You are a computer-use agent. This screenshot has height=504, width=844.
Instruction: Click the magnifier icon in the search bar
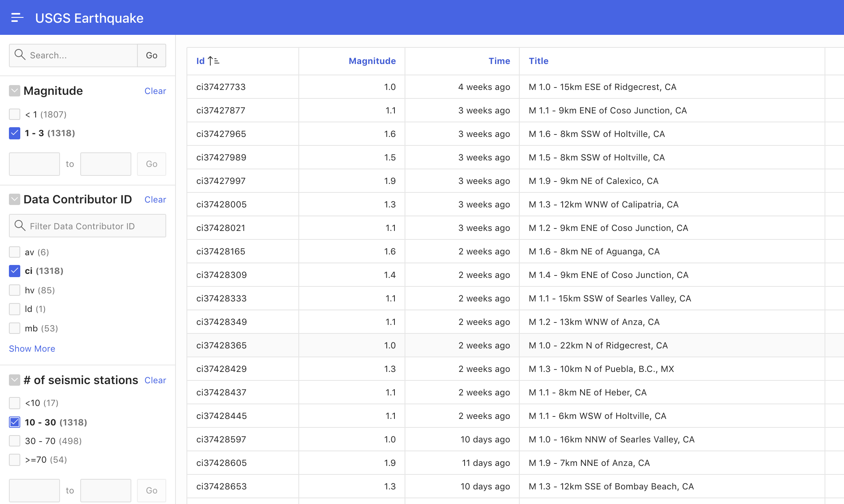20,55
